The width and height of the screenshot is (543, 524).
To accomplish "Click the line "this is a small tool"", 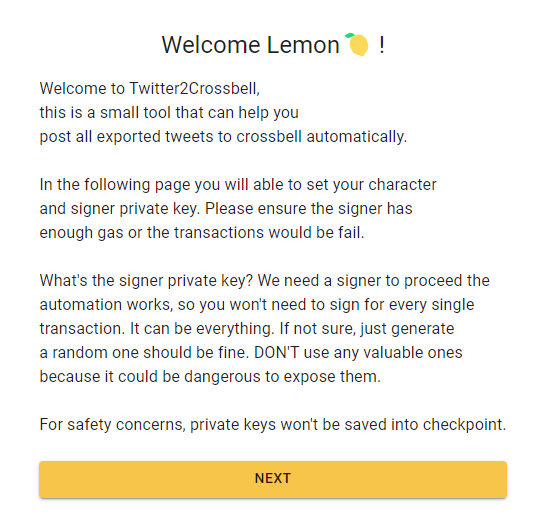I will point(169,112).
